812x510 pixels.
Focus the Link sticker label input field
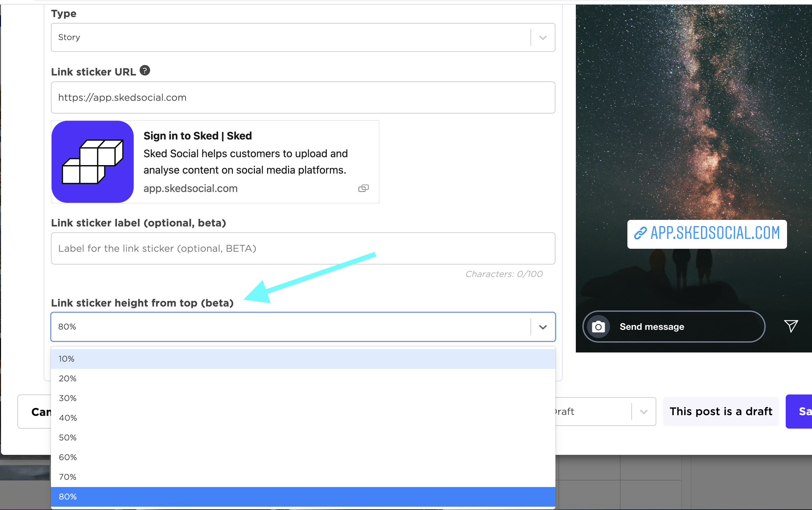click(x=303, y=248)
